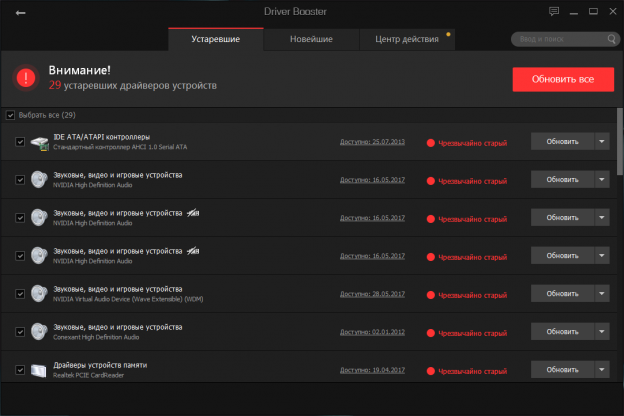Uncheck NVIDIA Virtual Audio Device checkbox
This screenshot has width=624, height=416.
click(x=20, y=294)
